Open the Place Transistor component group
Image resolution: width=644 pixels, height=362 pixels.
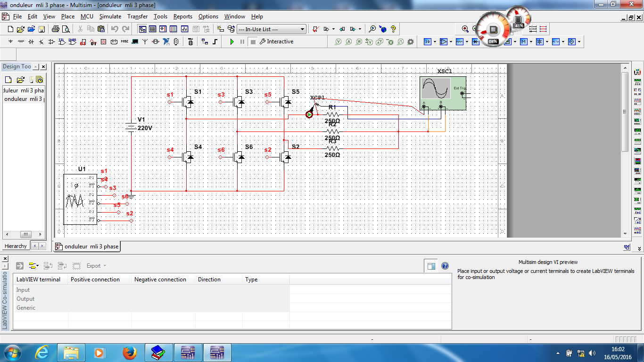click(x=41, y=41)
